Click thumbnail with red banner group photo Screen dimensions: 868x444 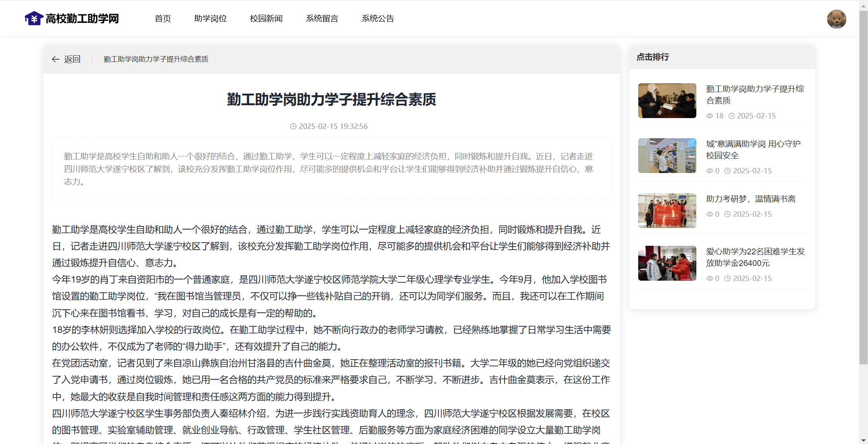667,211
